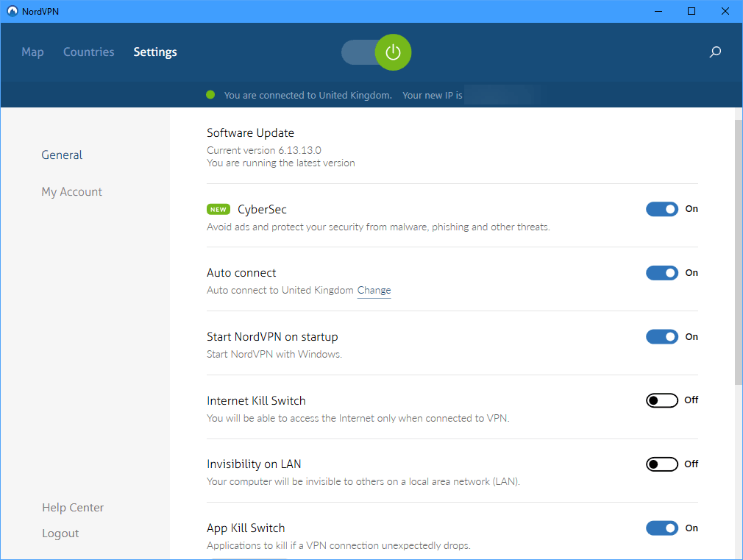This screenshot has height=560, width=743.
Task: Click 'Your new IP is' text
Action: point(432,96)
